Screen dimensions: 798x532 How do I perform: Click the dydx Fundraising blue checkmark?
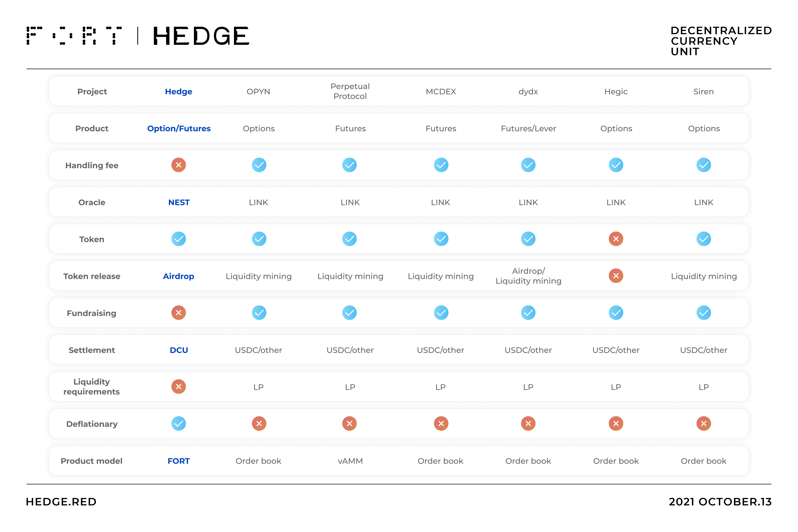point(528,313)
